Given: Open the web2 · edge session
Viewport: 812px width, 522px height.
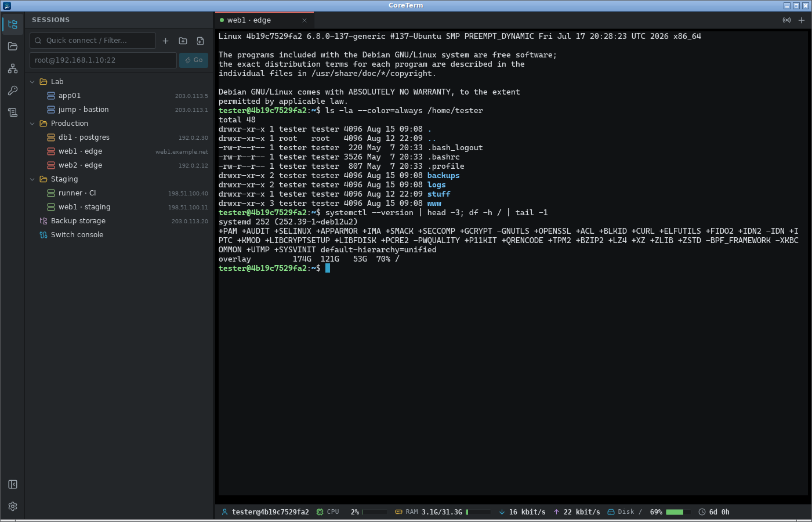Looking at the screenshot, I should pyautogui.click(x=119, y=165).
